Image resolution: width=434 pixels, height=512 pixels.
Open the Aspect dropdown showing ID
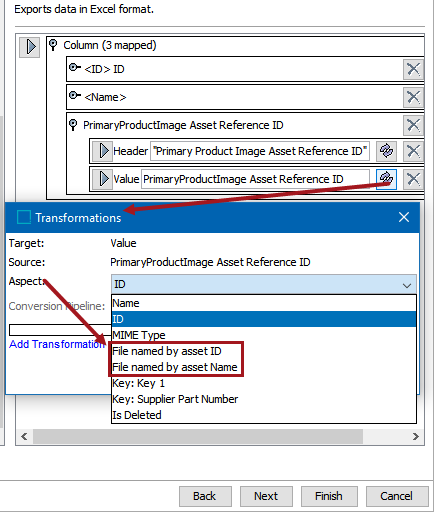(x=264, y=284)
